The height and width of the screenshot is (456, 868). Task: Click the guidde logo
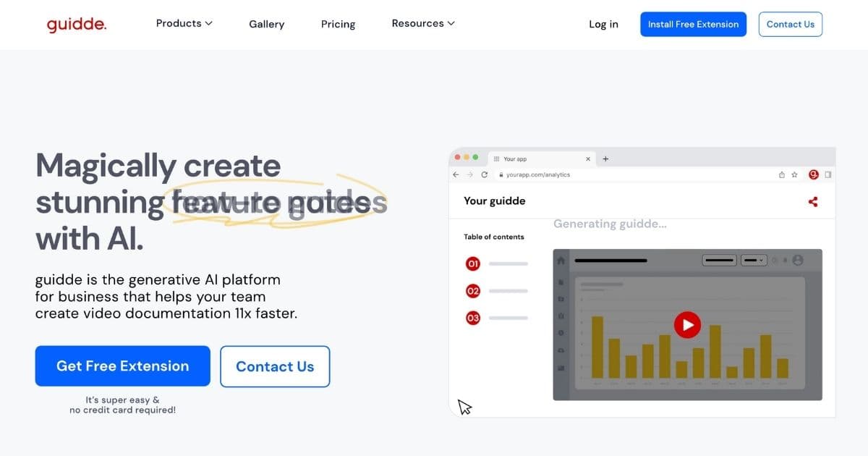77,24
